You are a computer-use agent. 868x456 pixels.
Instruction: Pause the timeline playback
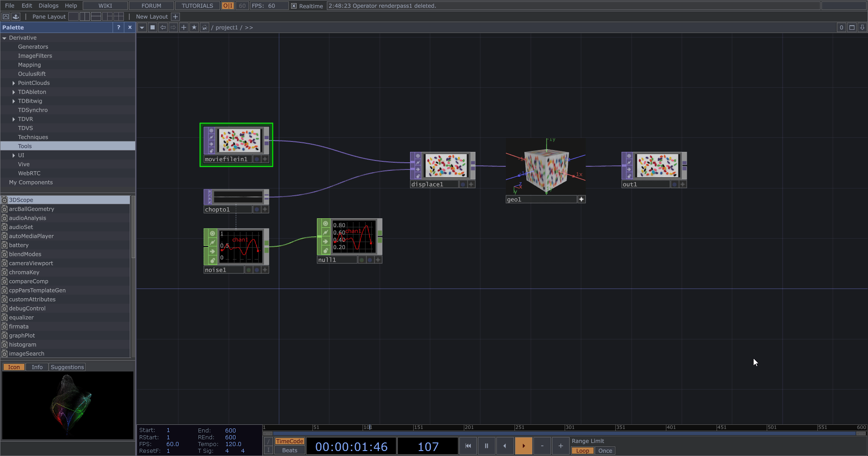coord(486,446)
